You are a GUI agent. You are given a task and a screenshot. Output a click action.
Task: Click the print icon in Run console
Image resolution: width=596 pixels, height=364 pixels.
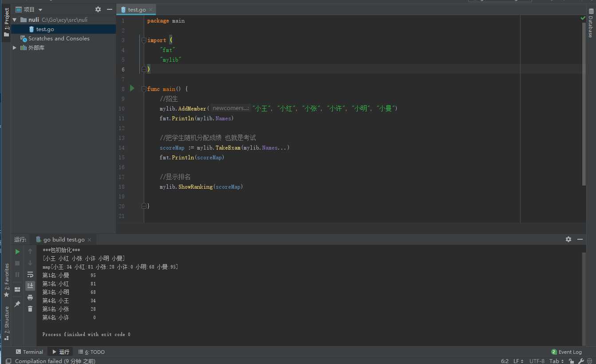tap(30, 297)
